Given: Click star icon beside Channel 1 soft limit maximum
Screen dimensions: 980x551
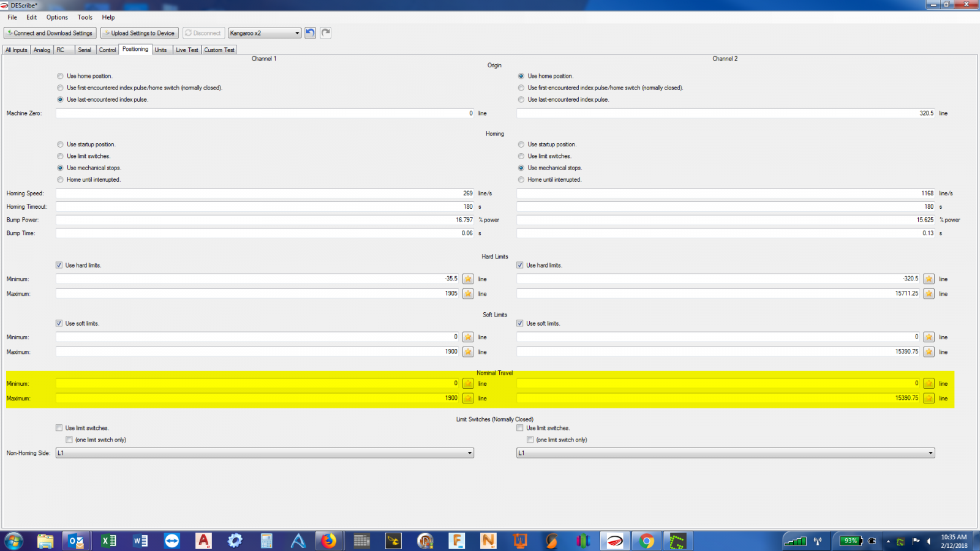Looking at the screenshot, I should (x=468, y=352).
